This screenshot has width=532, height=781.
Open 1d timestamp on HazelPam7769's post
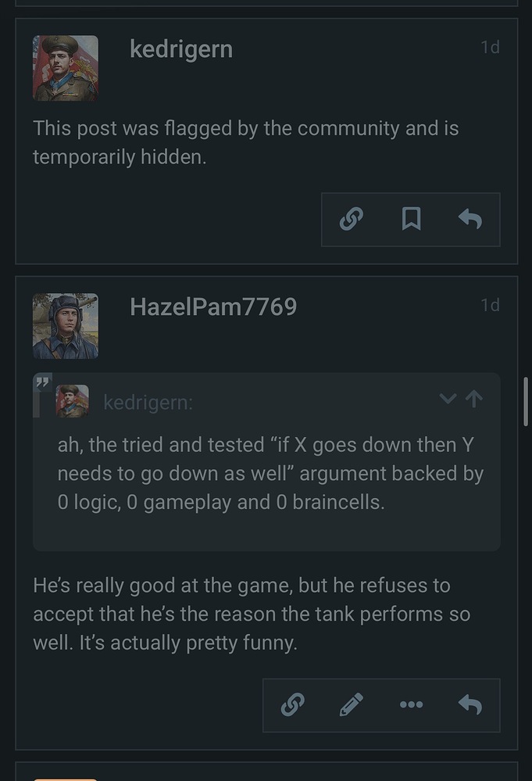(x=490, y=304)
